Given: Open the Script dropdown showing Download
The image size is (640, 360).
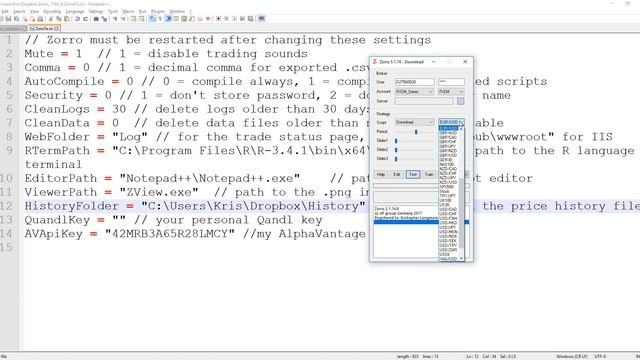Looking at the screenshot, I should pyautogui.click(x=414, y=122).
